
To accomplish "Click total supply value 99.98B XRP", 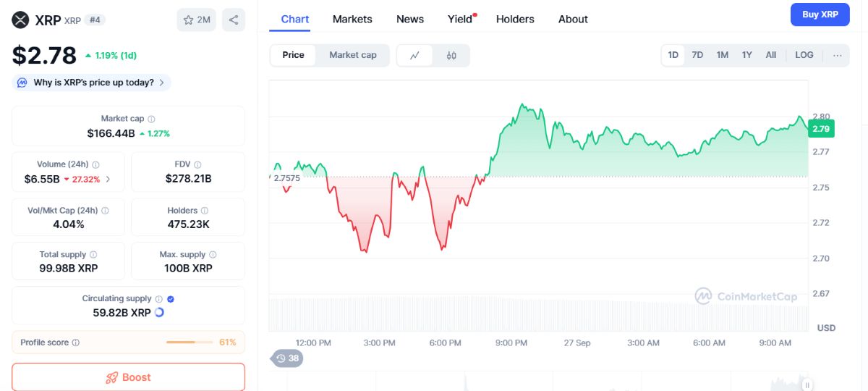I will [69, 268].
